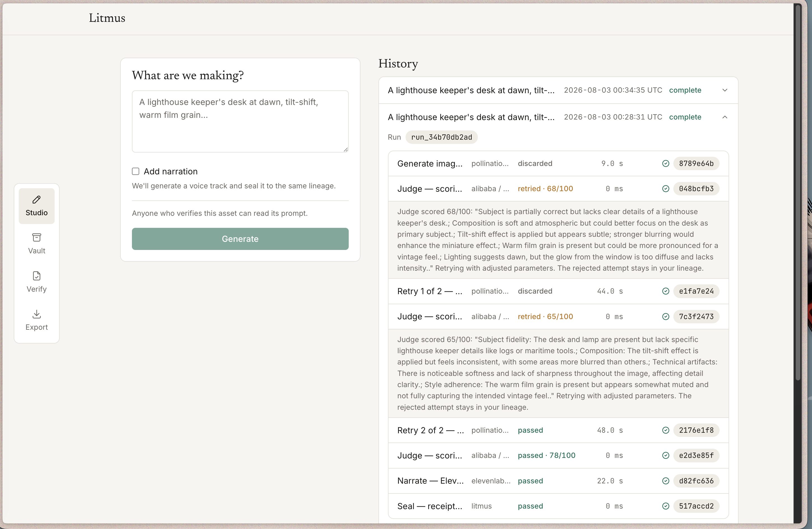Screen dimensions: 812x529
Task: Click verified check icon next to d82fc636
Action: (x=665, y=481)
